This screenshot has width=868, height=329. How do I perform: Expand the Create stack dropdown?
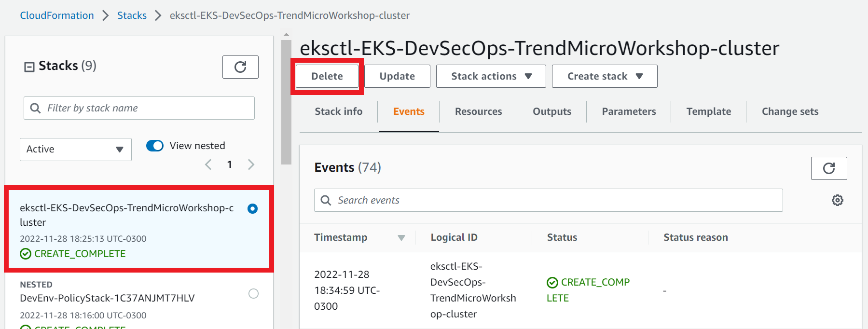point(605,76)
